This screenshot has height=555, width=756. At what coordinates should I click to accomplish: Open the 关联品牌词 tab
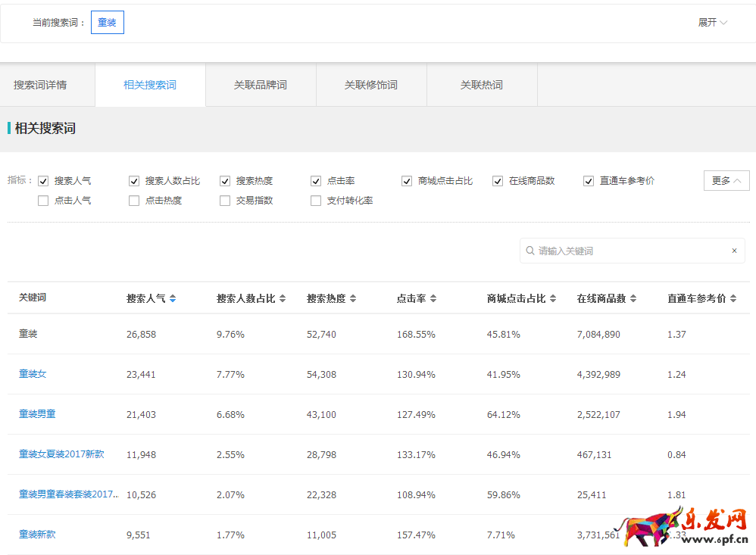[x=261, y=85]
